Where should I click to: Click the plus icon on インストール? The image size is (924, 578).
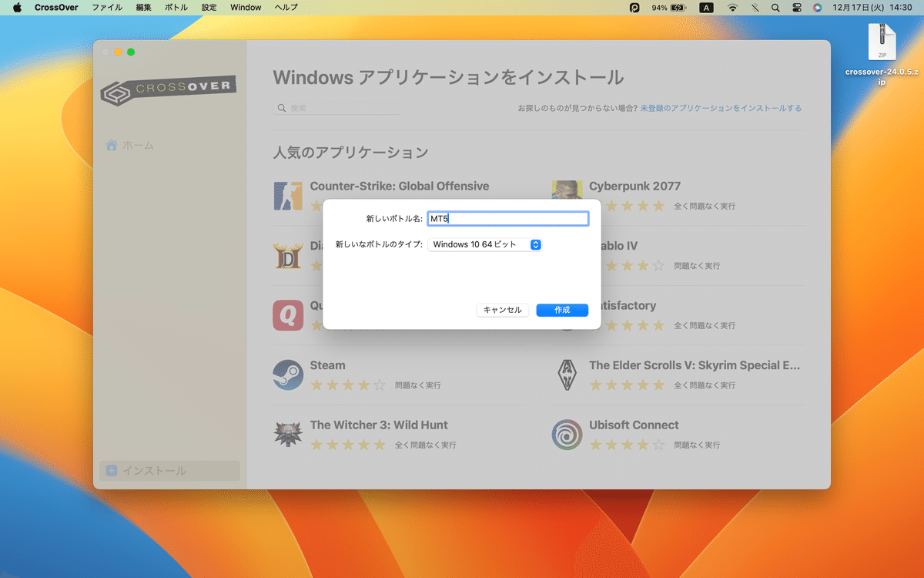(x=112, y=470)
